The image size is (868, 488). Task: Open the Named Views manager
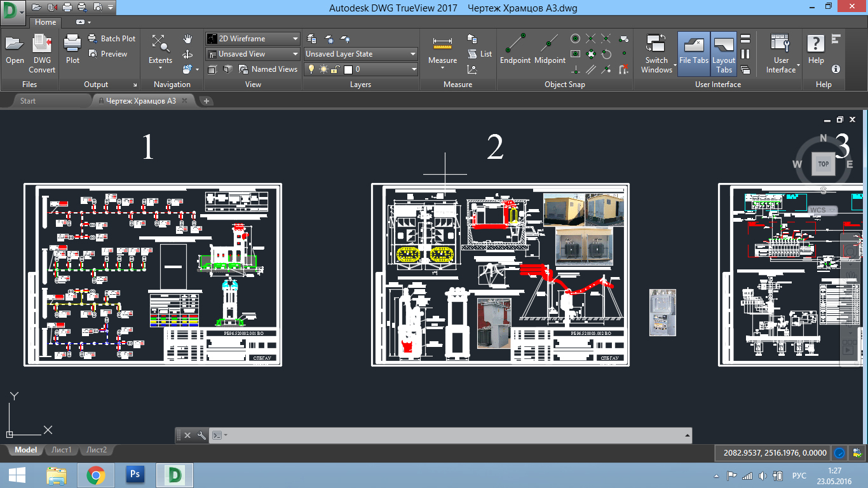[x=268, y=69]
